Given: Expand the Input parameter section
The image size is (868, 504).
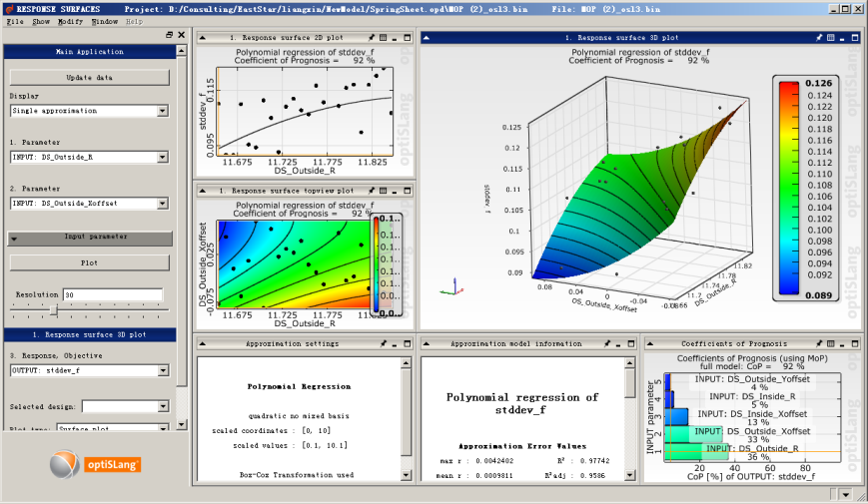Looking at the screenshot, I should 90,238.
